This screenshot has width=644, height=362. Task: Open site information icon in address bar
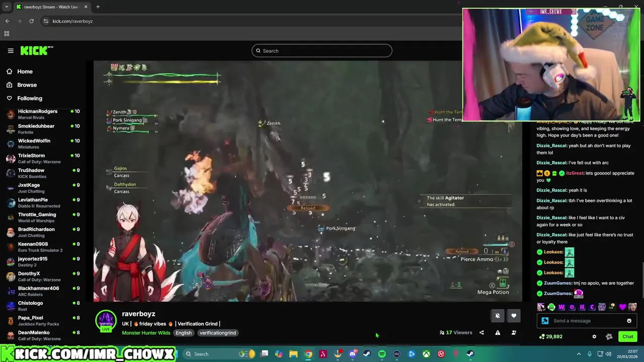[46, 21]
